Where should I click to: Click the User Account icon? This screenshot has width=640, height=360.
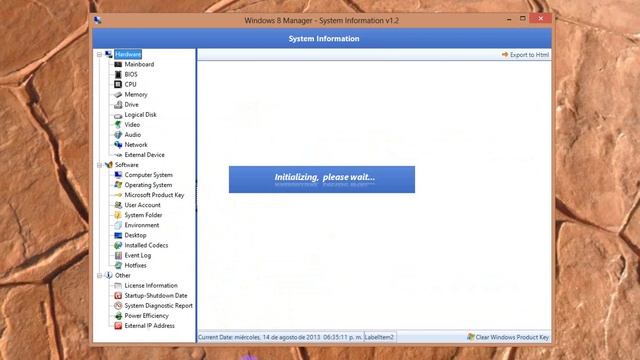(118, 205)
